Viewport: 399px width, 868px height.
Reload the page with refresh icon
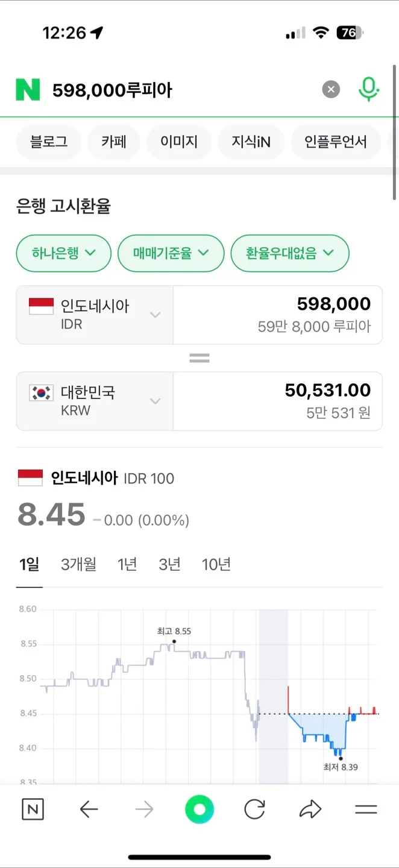[254, 810]
